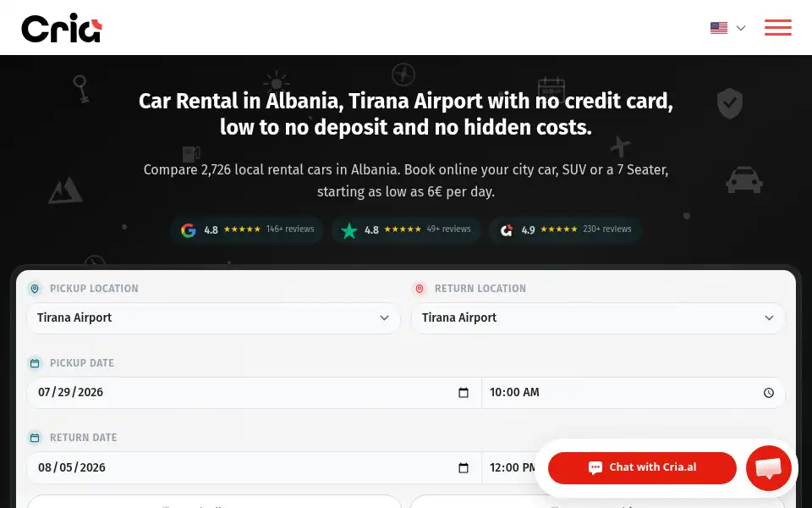Click the Cria icon beside 4.9 rating
The height and width of the screenshot is (508, 812).
pos(507,230)
